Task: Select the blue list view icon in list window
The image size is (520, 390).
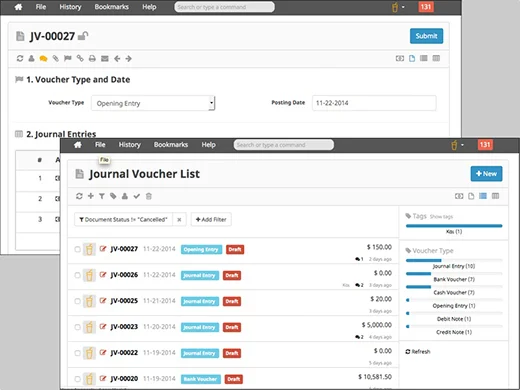Action: 483,196
